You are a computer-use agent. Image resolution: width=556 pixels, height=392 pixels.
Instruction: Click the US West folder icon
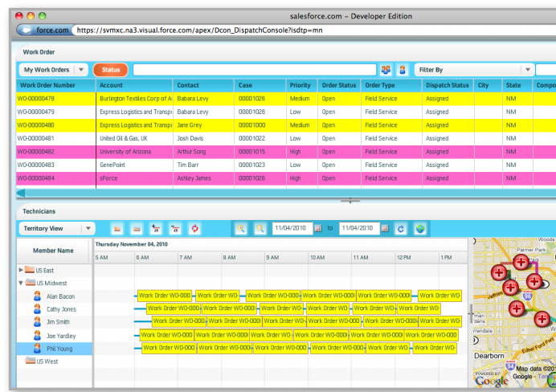click(x=30, y=361)
